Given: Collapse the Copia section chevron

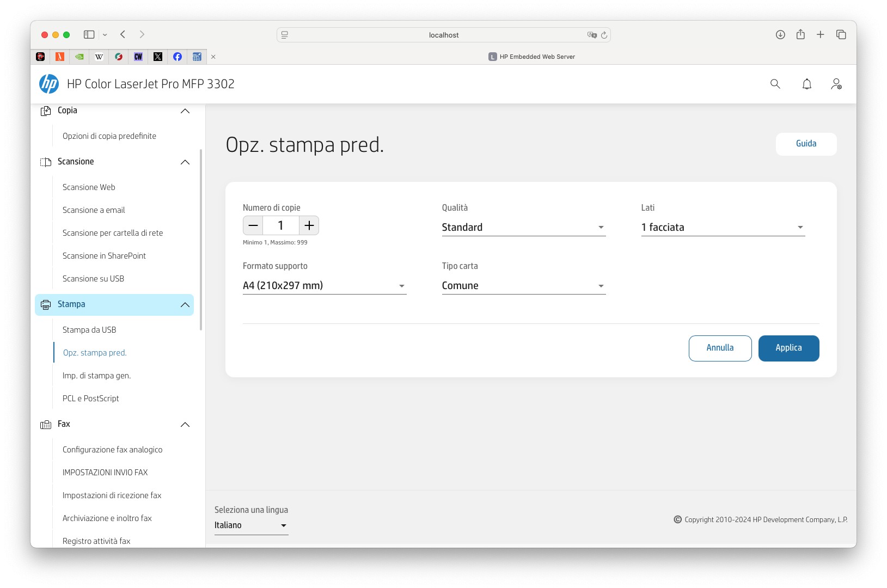Looking at the screenshot, I should 185,111.
